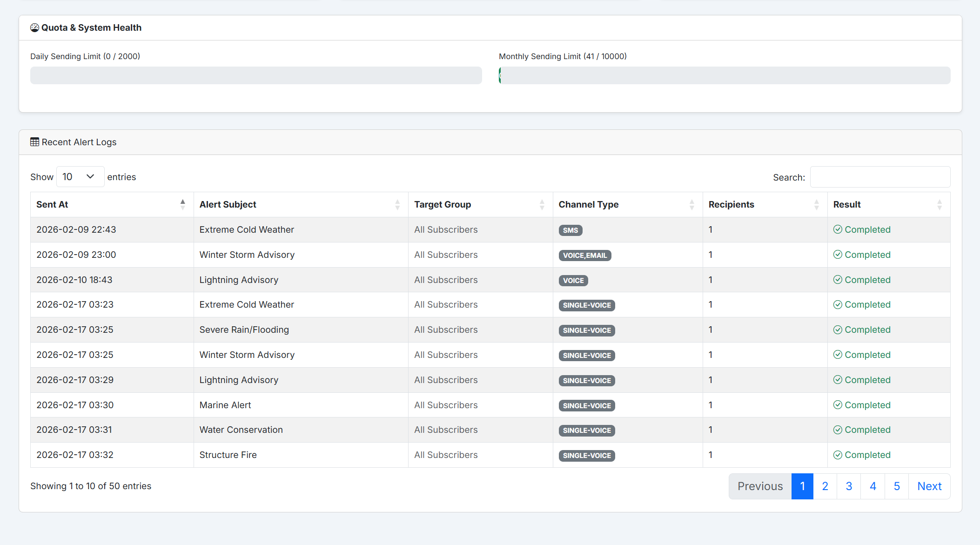The width and height of the screenshot is (980, 545).
Task: Click inside the Search field
Action: click(x=880, y=177)
